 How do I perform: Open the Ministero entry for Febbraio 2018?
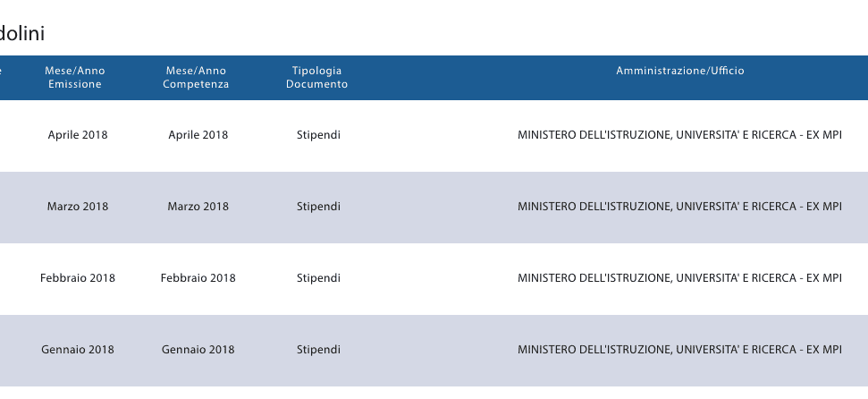click(x=679, y=278)
